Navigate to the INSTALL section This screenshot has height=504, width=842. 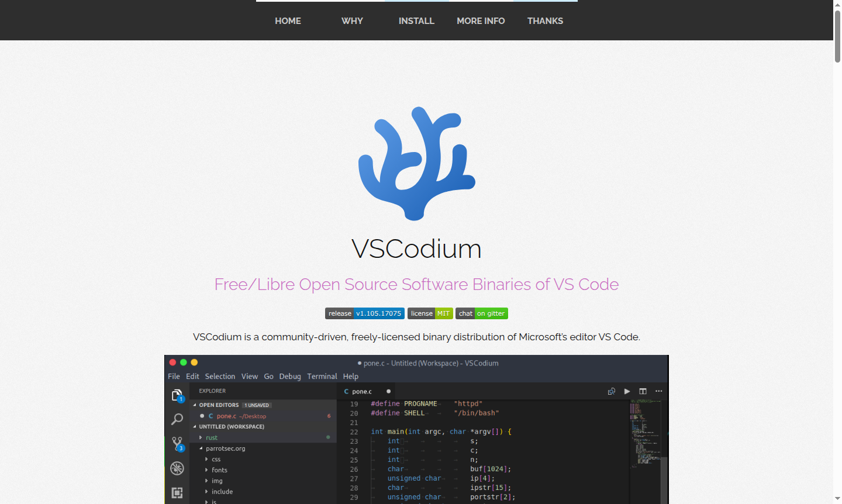(x=416, y=20)
